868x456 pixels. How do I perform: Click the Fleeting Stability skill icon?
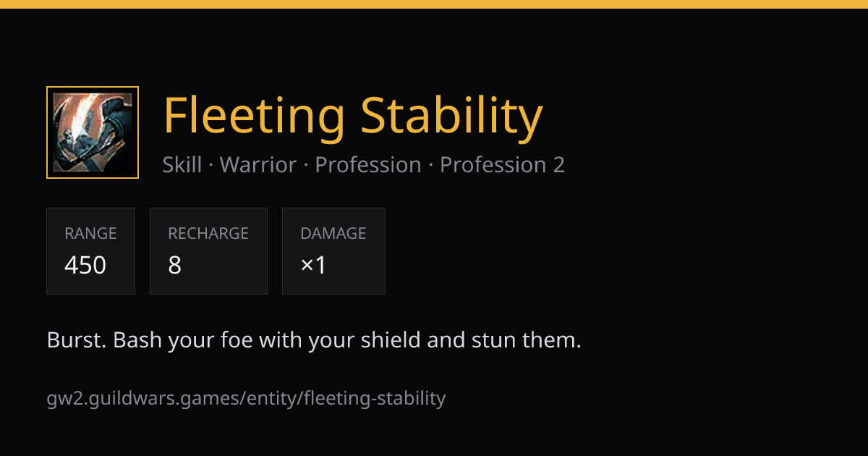click(x=93, y=132)
